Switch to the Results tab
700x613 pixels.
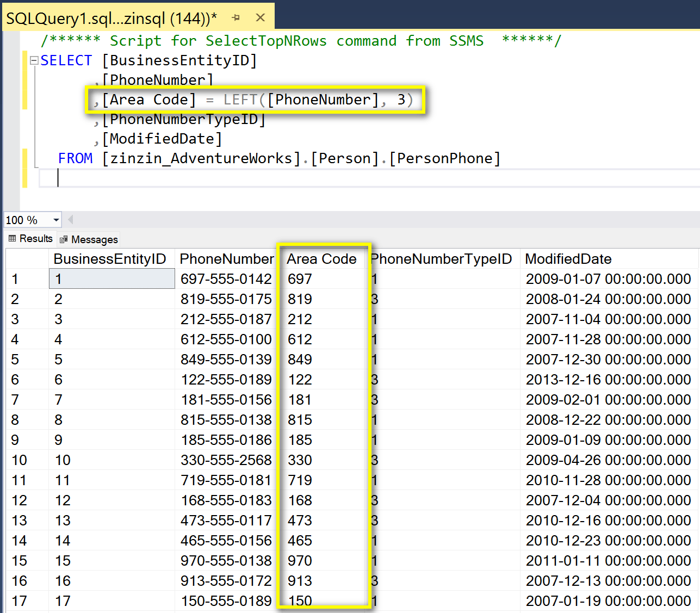click(30, 239)
